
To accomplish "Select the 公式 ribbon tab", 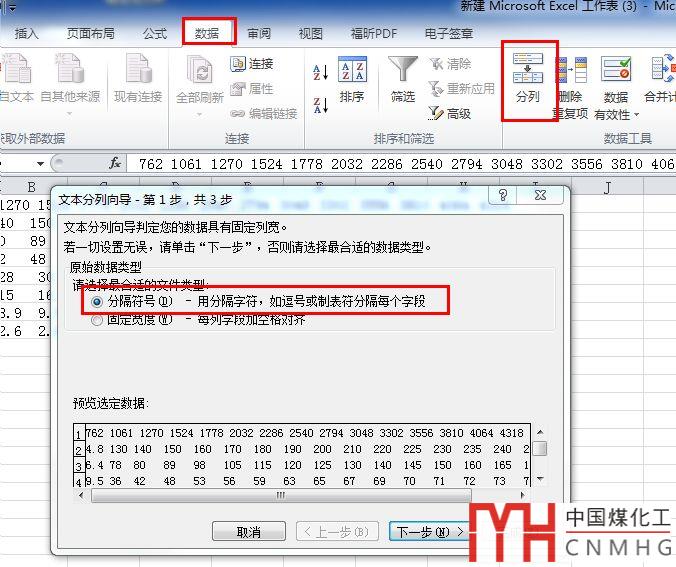I will [155, 33].
